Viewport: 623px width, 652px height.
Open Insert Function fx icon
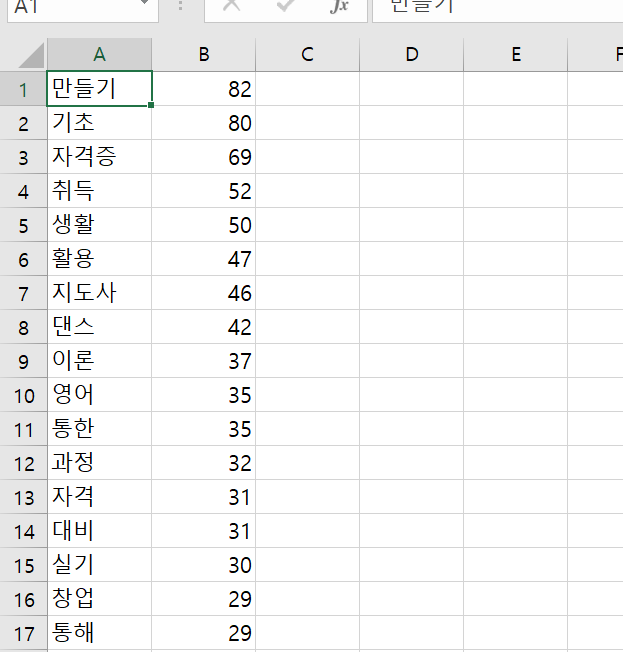pyautogui.click(x=339, y=6)
